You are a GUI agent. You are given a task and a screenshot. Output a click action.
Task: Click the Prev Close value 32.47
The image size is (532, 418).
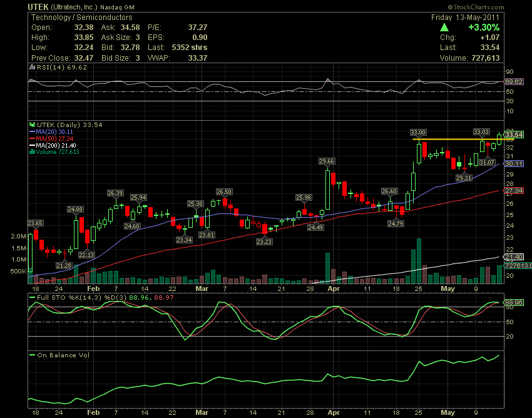pyautogui.click(x=84, y=58)
